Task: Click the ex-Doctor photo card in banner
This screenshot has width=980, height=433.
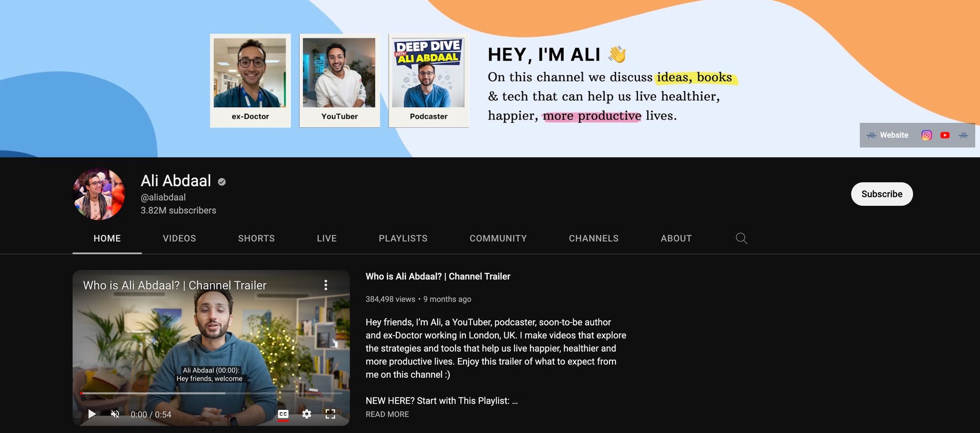Action: tap(250, 81)
